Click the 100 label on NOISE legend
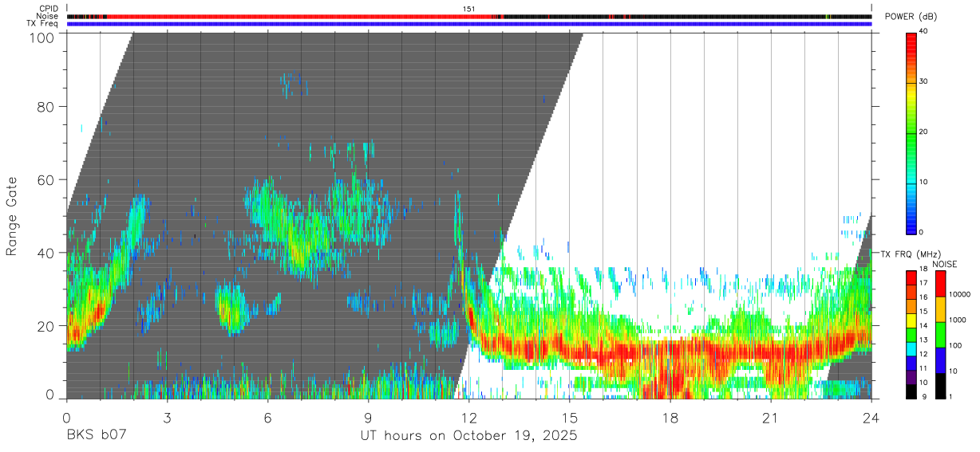 click(x=957, y=345)
